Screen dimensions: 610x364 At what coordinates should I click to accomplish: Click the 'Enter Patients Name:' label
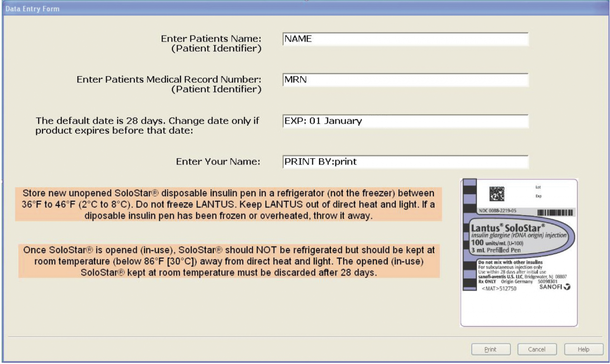point(211,39)
